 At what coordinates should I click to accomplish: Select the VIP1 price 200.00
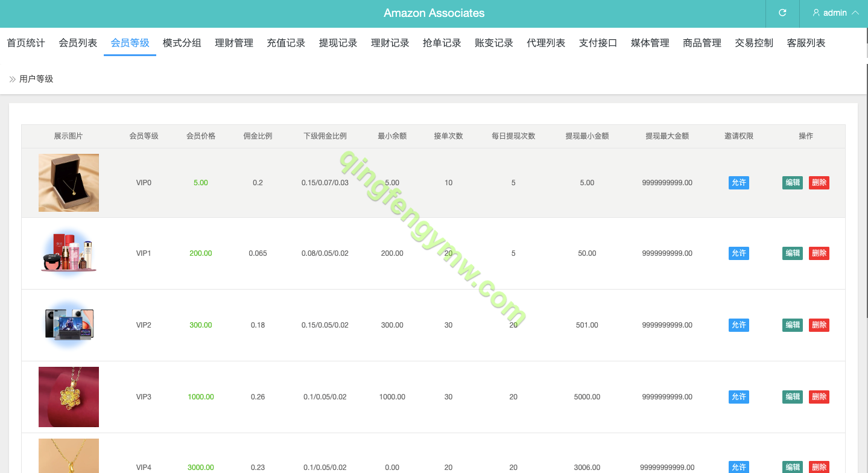[x=201, y=253]
